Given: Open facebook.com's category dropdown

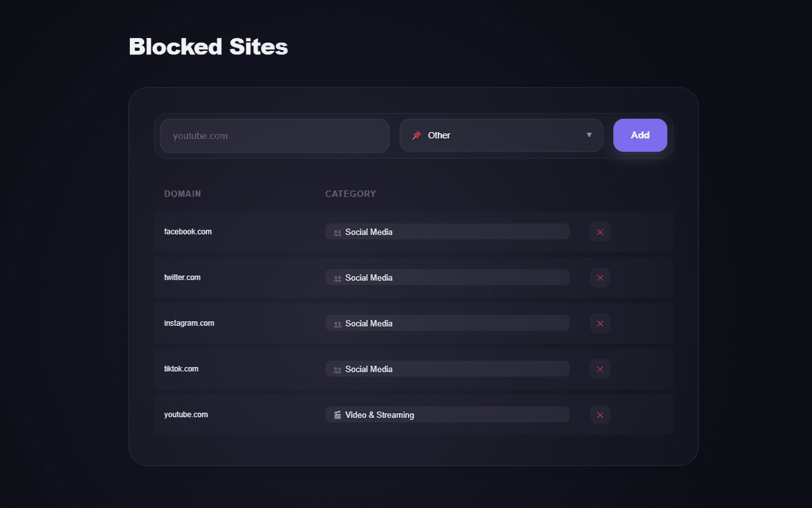Looking at the screenshot, I should [x=447, y=232].
